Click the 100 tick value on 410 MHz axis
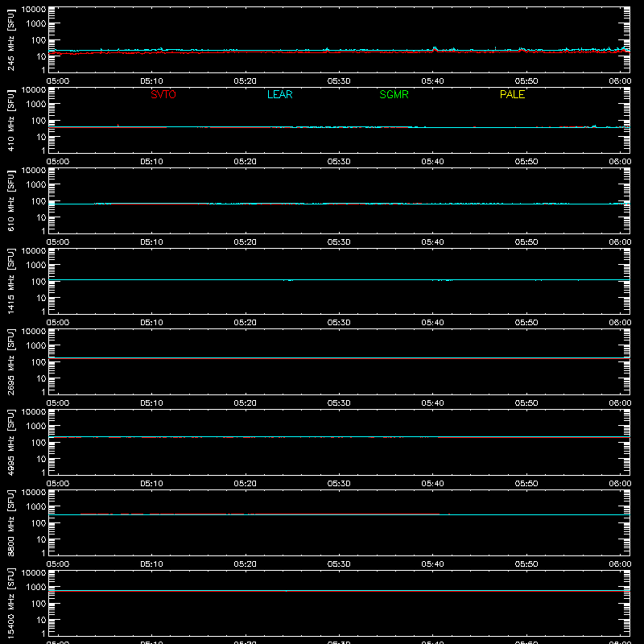The width and height of the screenshot is (644, 644). pyautogui.click(x=39, y=121)
